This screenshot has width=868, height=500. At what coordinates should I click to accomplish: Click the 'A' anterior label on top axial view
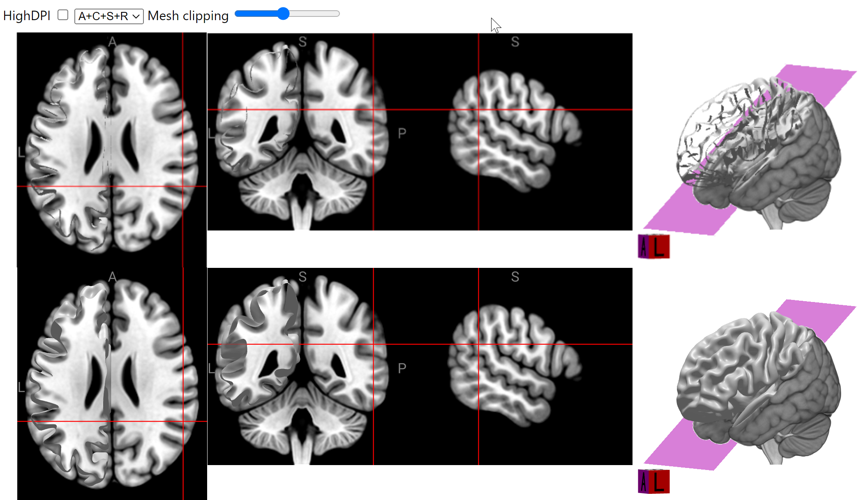tap(112, 41)
